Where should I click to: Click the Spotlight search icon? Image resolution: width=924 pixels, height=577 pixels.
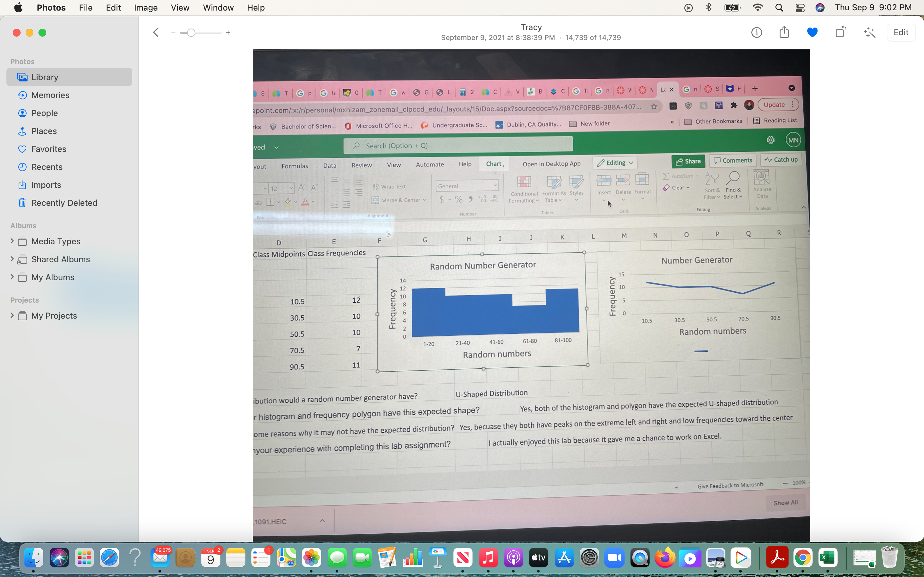[x=779, y=8]
